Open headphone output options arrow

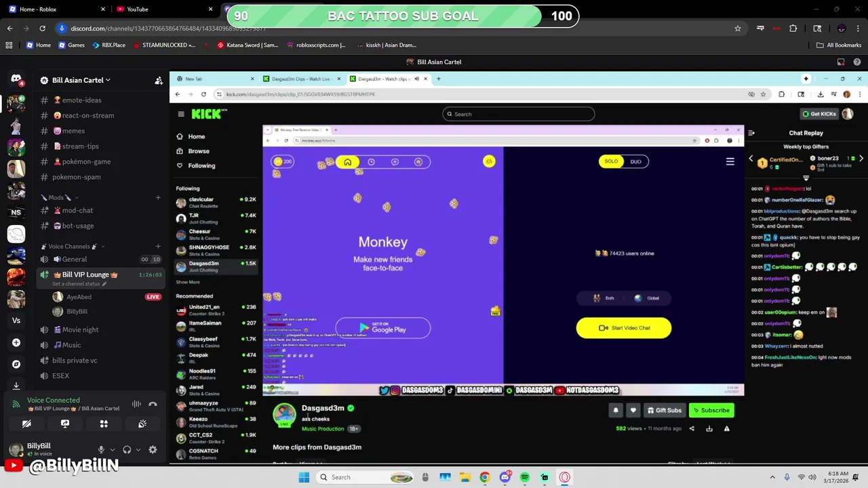(x=138, y=449)
